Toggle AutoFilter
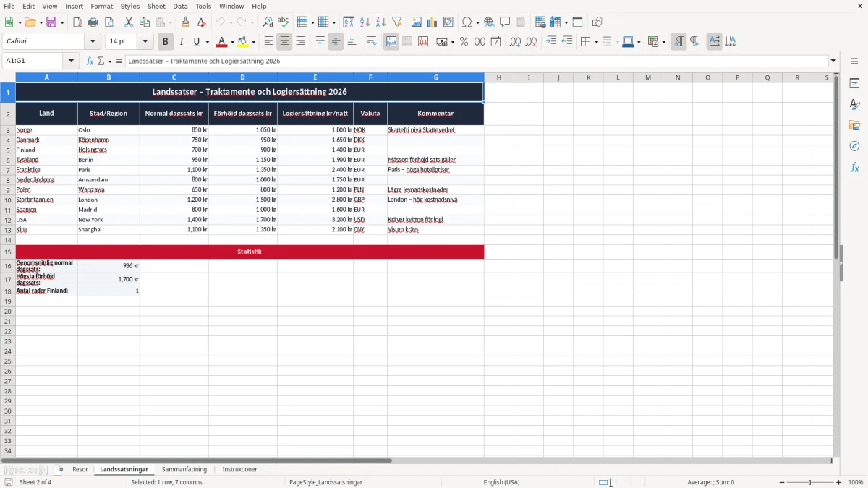 click(x=397, y=22)
